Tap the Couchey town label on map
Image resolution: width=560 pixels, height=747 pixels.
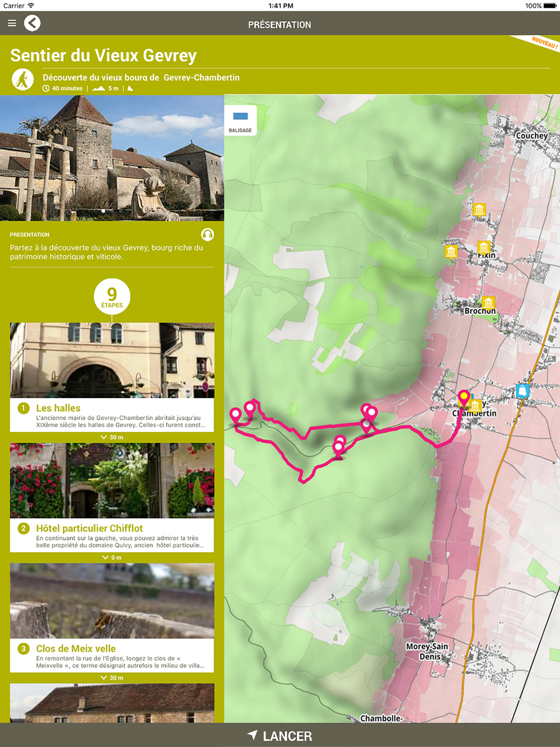pyautogui.click(x=531, y=136)
